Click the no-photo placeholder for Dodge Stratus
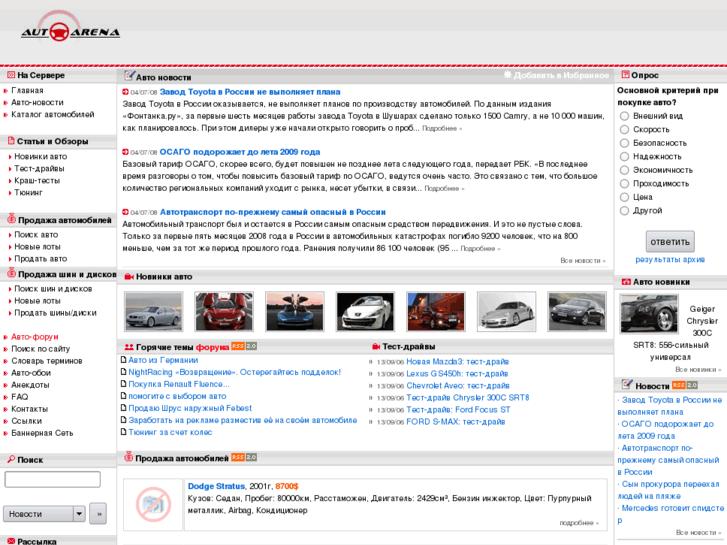This screenshot has height=545, width=727. [x=154, y=503]
